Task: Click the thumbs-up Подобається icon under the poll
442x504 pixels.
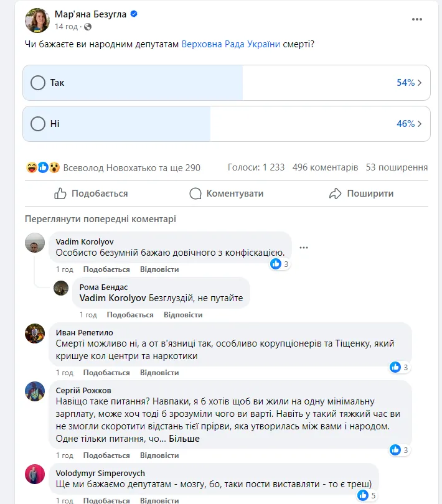Action: click(x=60, y=194)
